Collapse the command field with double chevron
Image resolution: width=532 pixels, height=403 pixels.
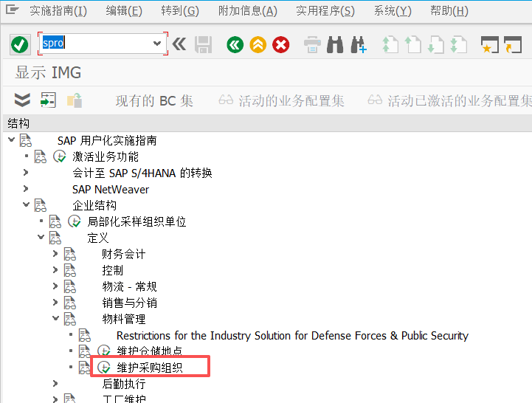pyautogui.click(x=179, y=44)
